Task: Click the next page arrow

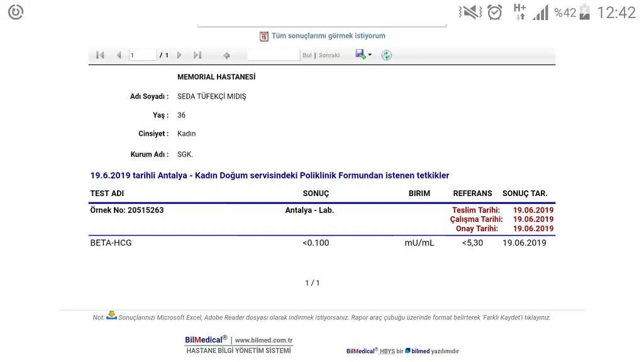Action: pos(179,55)
